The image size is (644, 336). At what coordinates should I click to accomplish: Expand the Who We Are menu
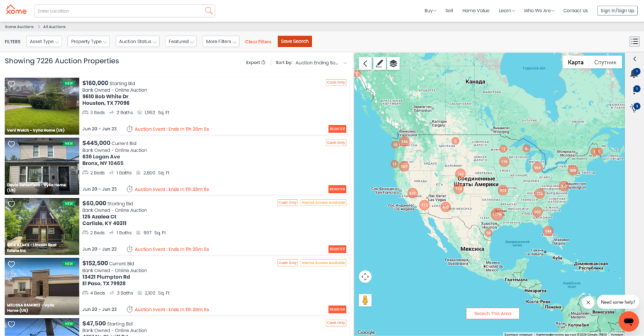click(539, 11)
